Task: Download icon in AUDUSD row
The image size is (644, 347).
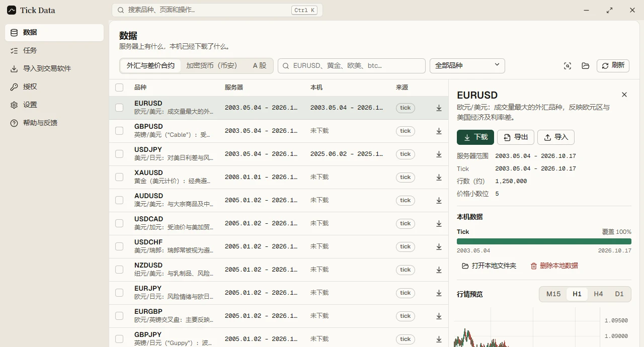Action: pos(439,200)
